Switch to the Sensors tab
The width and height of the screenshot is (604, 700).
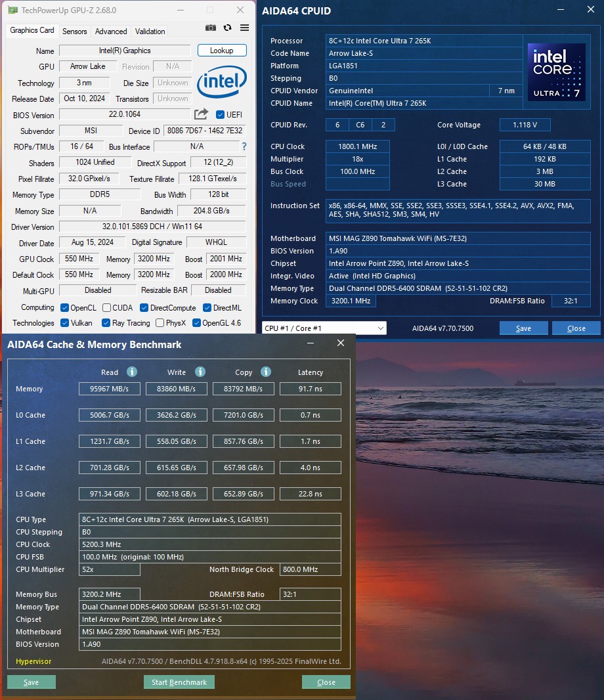click(75, 32)
